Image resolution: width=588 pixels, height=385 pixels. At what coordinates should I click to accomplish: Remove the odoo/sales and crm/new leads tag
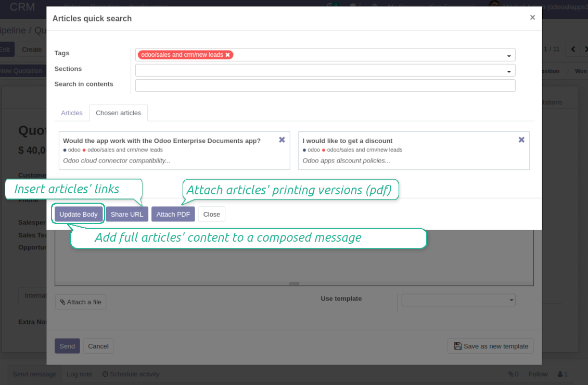[227, 55]
